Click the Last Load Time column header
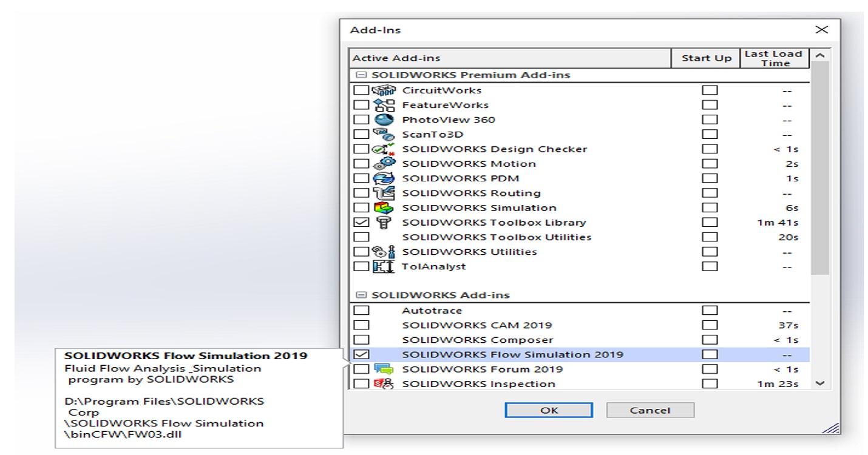 pyautogui.click(x=775, y=58)
